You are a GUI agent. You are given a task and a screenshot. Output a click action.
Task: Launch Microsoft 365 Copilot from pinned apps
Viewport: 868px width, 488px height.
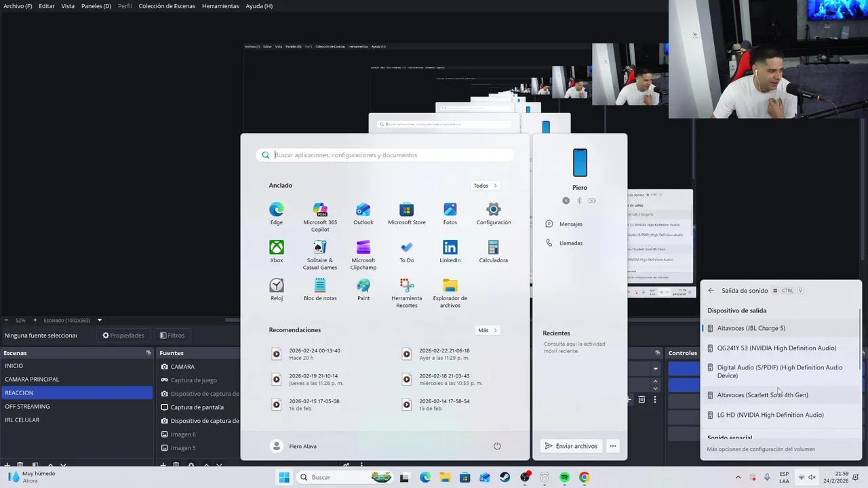tap(320, 216)
